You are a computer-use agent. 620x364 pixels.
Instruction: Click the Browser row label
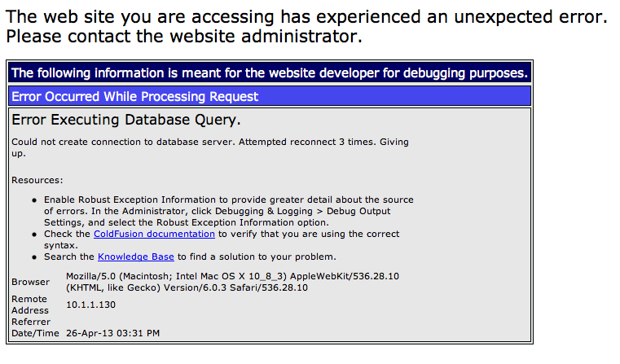tap(30, 282)
